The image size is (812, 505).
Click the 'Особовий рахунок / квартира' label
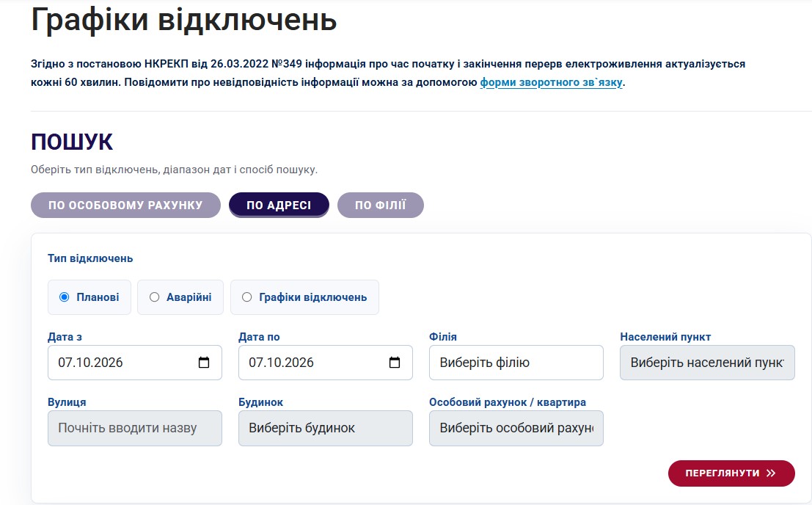(x=508, y=402)
